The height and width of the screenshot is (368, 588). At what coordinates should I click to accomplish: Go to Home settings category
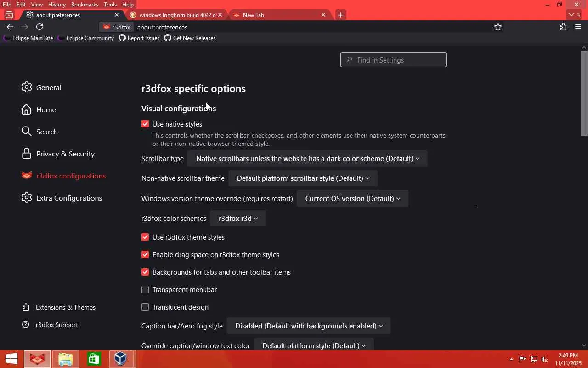pos(39,110)
